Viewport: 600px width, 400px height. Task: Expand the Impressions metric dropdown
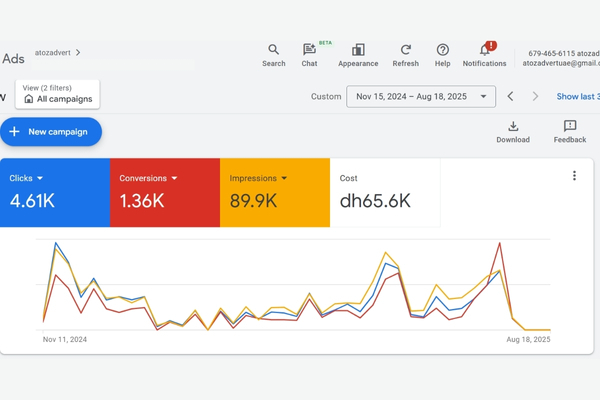click(x=284, y=179)
